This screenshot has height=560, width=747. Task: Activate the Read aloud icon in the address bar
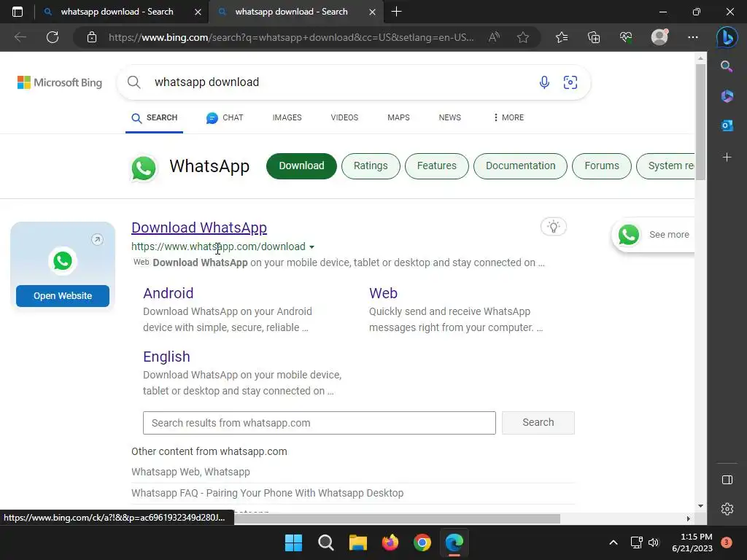pyautogui.click(x=494, y=37)
